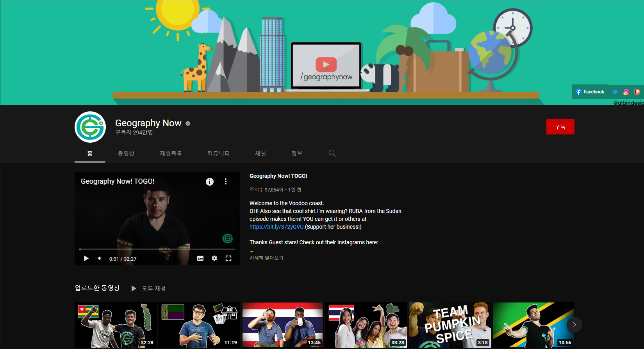
Task: Open the 11:19 video thumbnail
Action: coord(199,325)
